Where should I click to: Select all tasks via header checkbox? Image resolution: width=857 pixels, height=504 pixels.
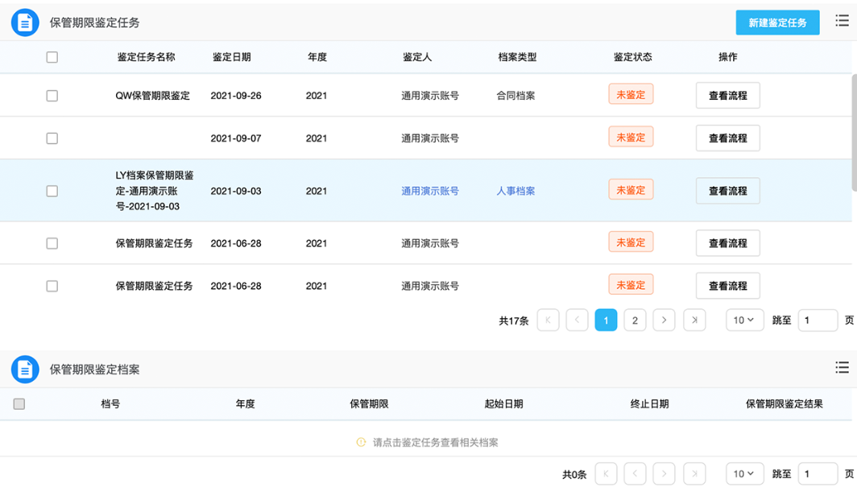click(x=52, y=57)
